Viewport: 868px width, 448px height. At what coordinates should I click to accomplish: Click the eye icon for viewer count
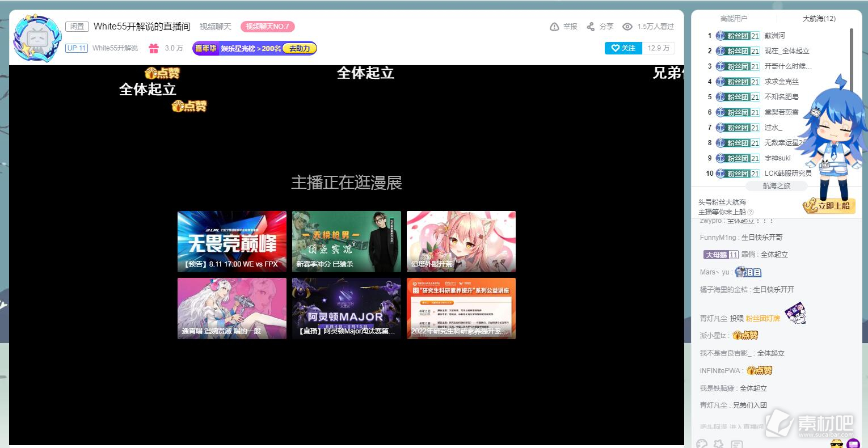pos(627,27)
